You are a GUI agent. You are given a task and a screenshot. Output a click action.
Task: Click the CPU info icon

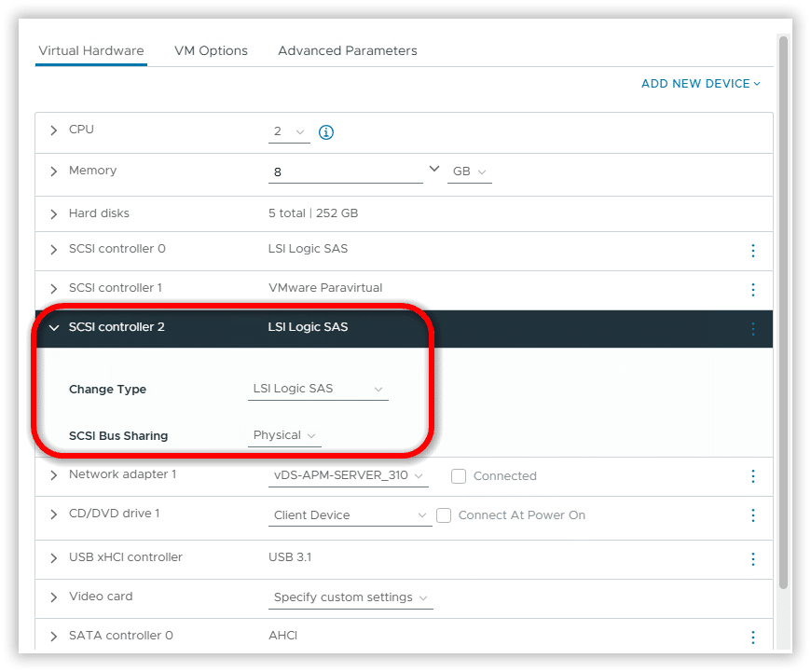[326, 132]
